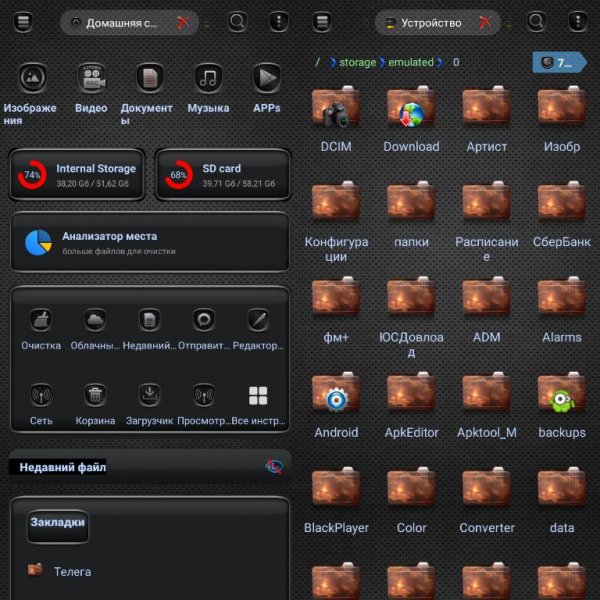Image resolution: width=600 pixels, height=600 pixels.
Task: Open the Документы category icon
Action: [x=150, y=78]
